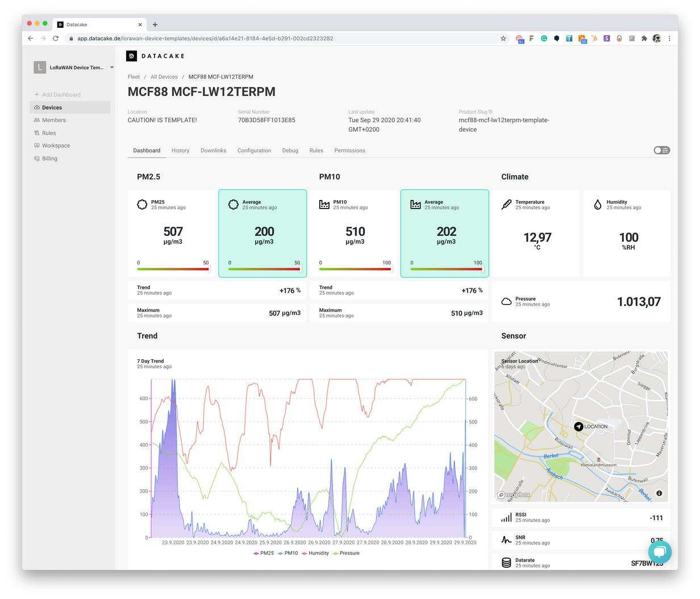Viewport: 700px width, 599px height.
Task: Open the Configuration tab
Action: (x=254, y=150)
